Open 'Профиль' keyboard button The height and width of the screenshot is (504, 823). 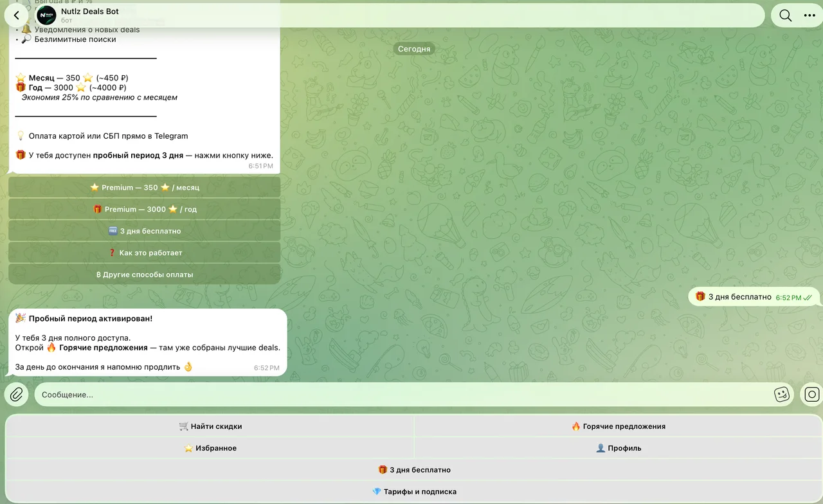[x=619, y=448]
